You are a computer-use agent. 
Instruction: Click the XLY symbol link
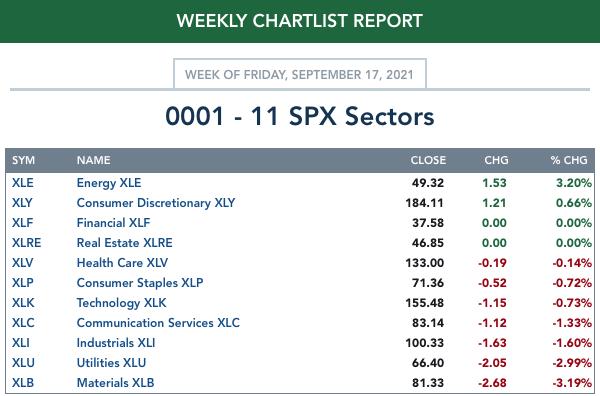(22, 203)
